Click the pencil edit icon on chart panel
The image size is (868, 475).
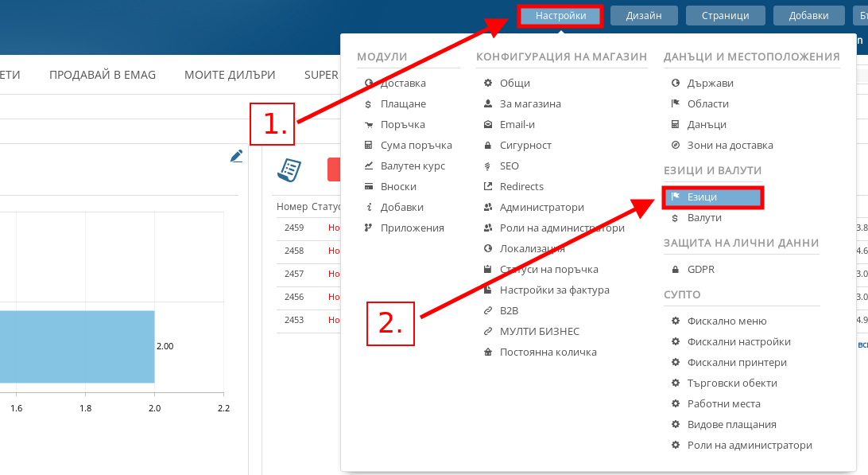point(236,157)
